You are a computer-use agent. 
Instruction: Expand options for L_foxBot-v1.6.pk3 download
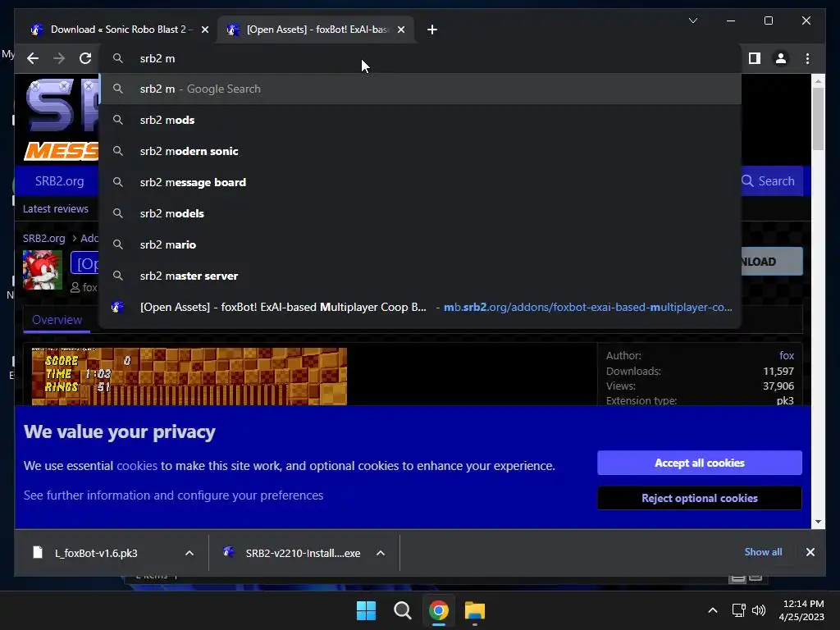pyautogui.click(x=189, y=553)
